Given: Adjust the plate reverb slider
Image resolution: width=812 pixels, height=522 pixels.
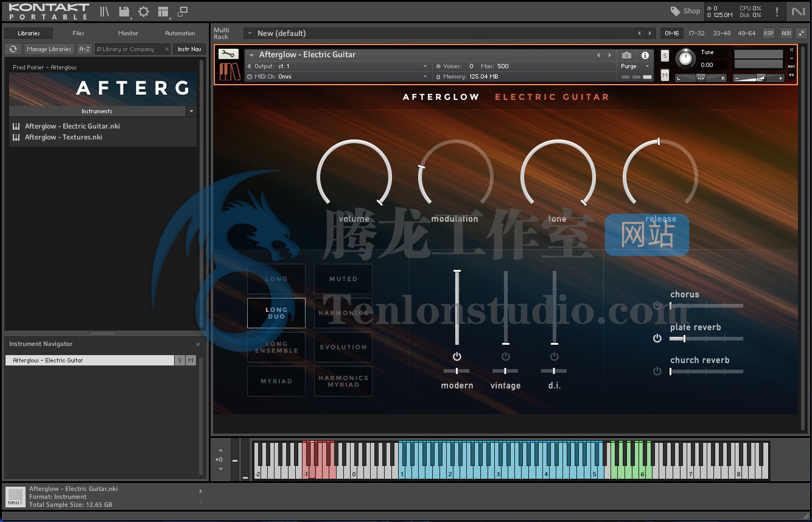Looking at the screenshot, I should tap(706, 338).
